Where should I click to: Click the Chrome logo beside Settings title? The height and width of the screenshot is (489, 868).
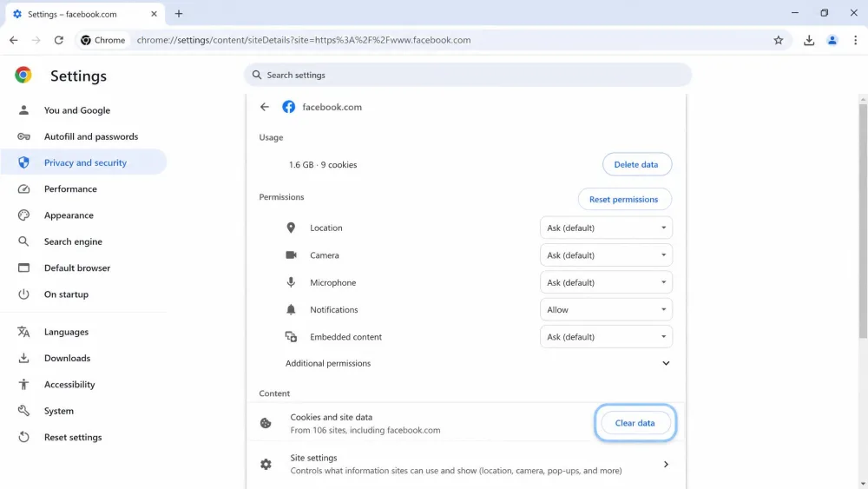tap(23, 75)
